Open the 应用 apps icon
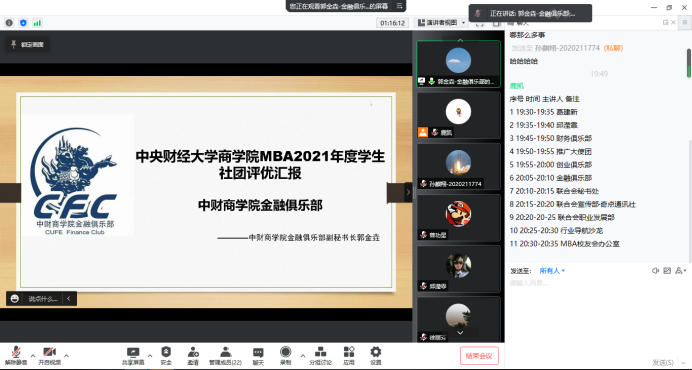The image size is (692, 370). point(349,352)
